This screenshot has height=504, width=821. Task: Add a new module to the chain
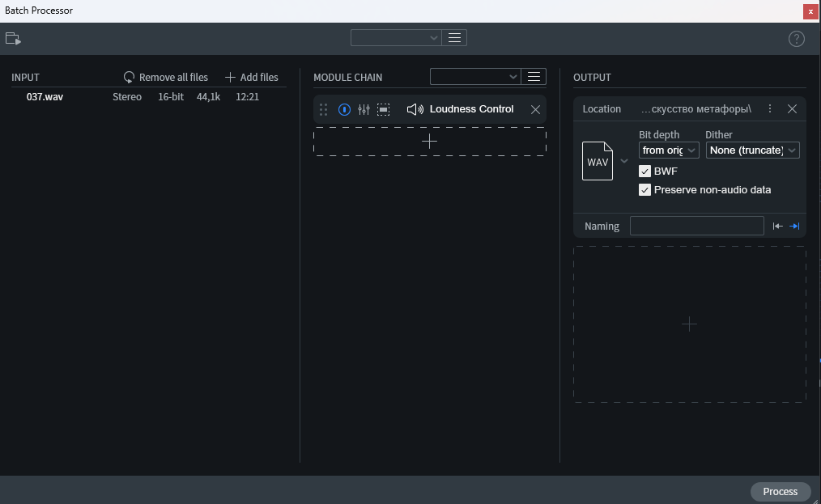coord(429,142)
